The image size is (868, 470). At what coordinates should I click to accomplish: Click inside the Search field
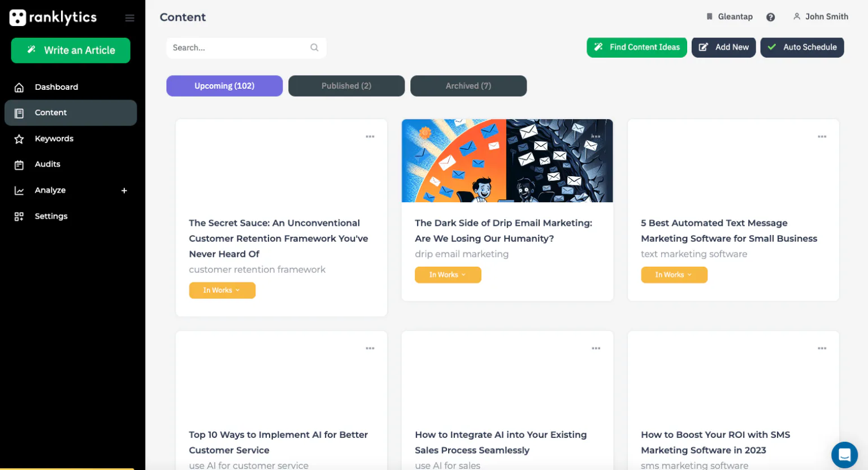[237, 47]
